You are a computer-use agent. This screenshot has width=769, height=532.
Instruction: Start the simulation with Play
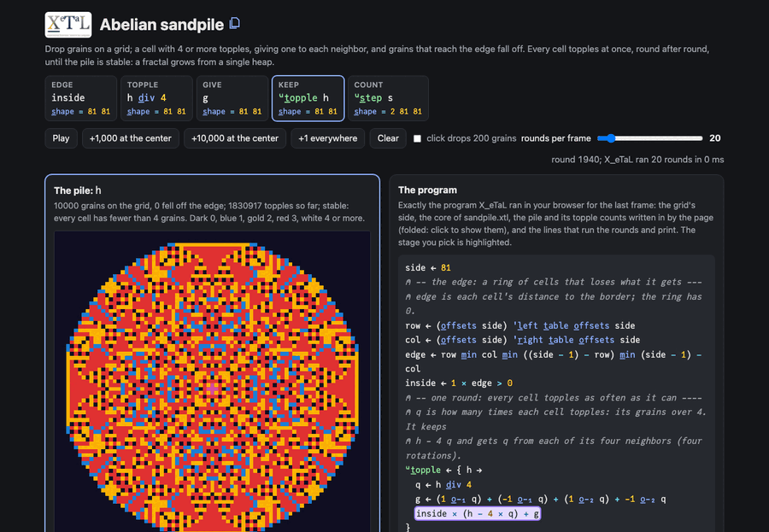[x=61, y=138]
